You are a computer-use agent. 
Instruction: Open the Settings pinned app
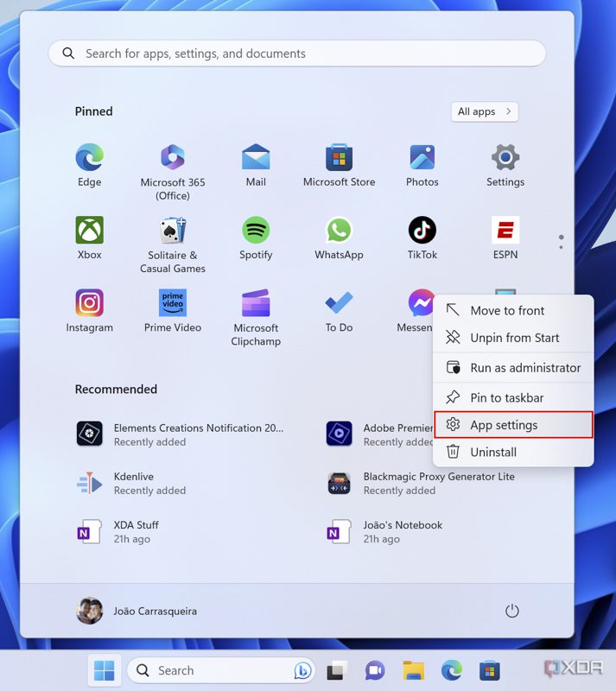(505, 165)
